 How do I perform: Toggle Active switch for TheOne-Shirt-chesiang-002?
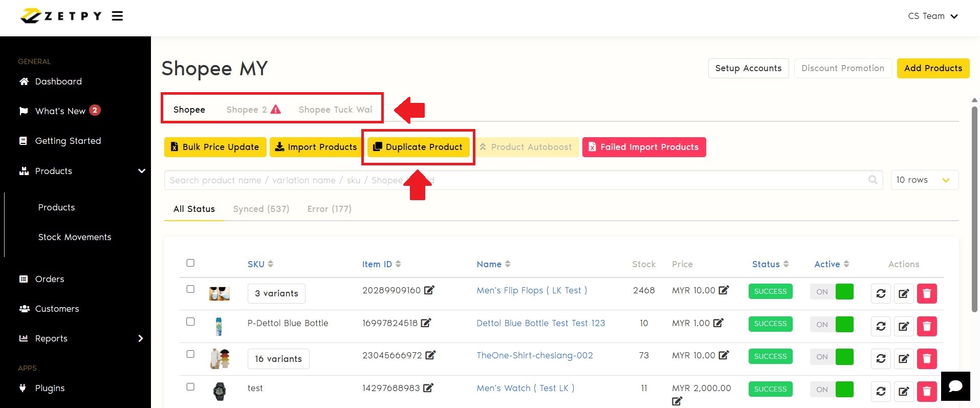(832, 356)
